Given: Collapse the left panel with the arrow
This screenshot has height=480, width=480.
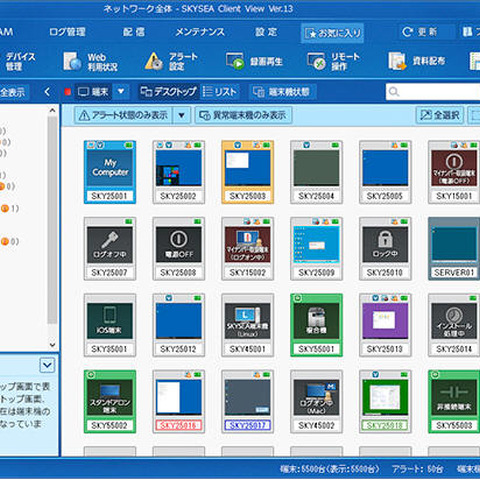Looking at the screenshot, I should tap(47, 92).
